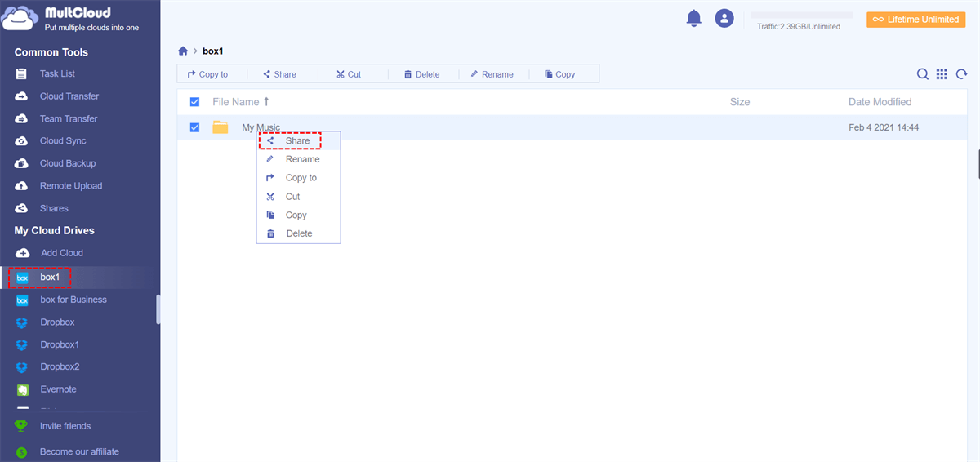Screen dimensions: 980x462
Task: Click the Lifetime Unlimited button
Action: pos(915,20)
